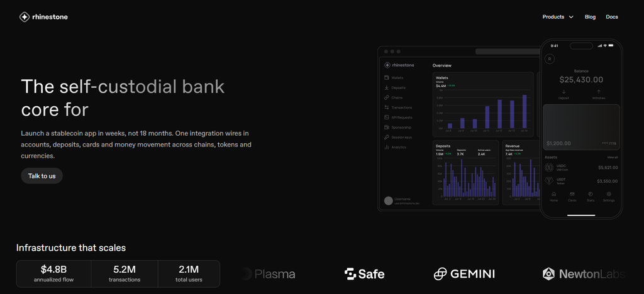Open Chains in the dashboard mockup sidebar

click(394, 97)
